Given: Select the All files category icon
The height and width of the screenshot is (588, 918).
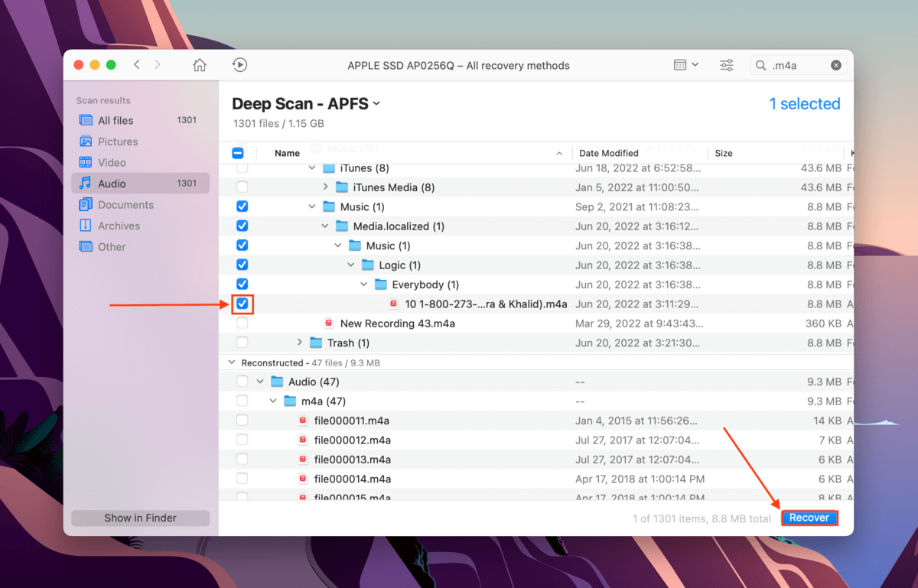Looking at the screenshot, I should tap(86, 121).
